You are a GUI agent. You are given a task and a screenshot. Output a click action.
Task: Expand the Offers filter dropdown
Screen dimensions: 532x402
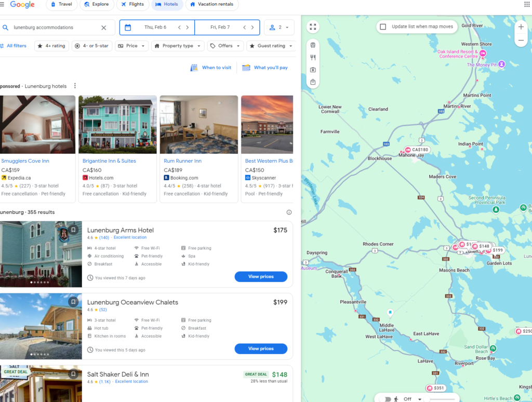pos(225,46)
